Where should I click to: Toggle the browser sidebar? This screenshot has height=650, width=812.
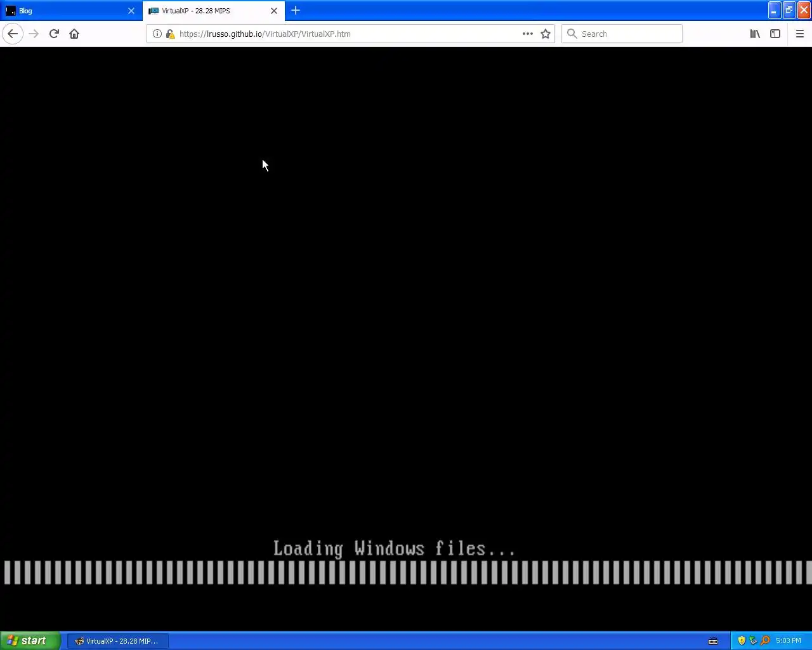[x=775, y=34]
